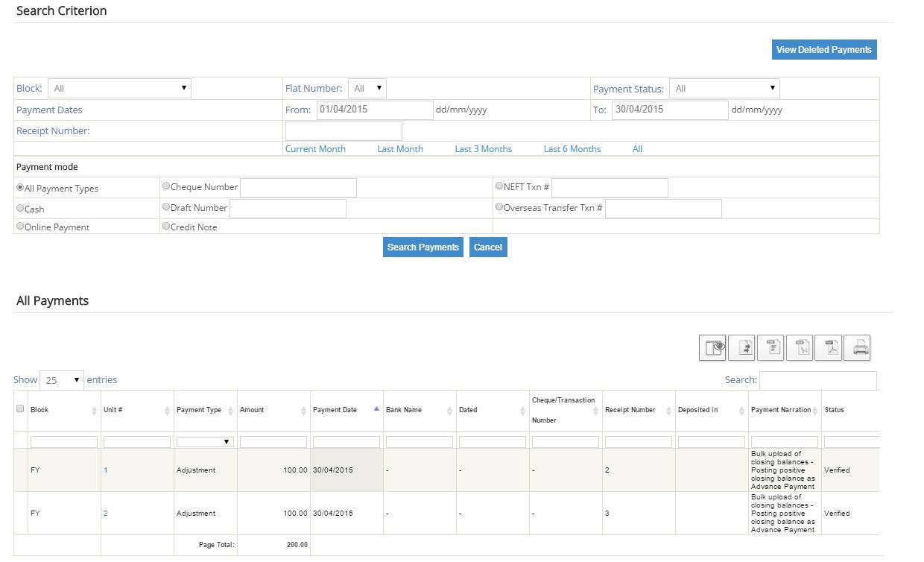Export payments using the CSV file icon

point(770,347)
